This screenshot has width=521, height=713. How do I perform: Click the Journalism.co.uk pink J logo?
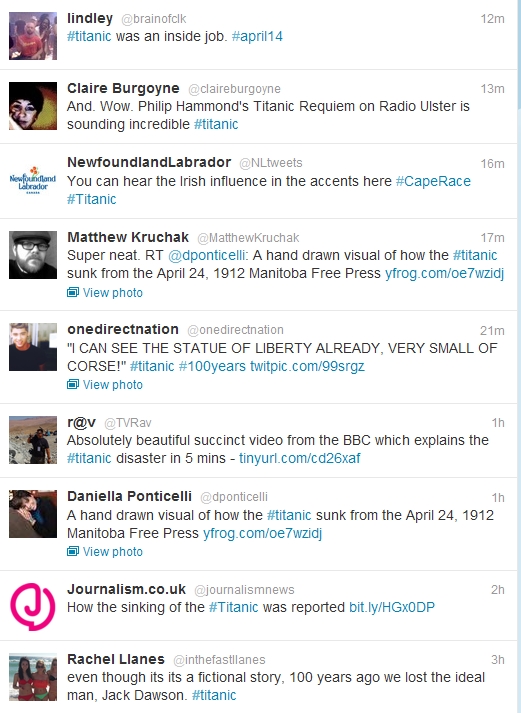click(x=33, y=607)
